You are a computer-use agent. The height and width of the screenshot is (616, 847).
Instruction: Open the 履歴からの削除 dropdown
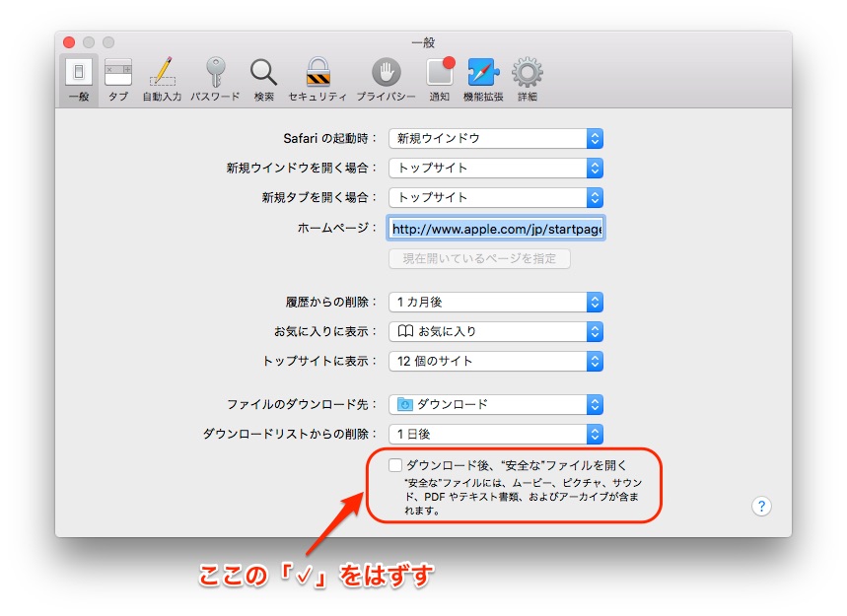point(496,302)
